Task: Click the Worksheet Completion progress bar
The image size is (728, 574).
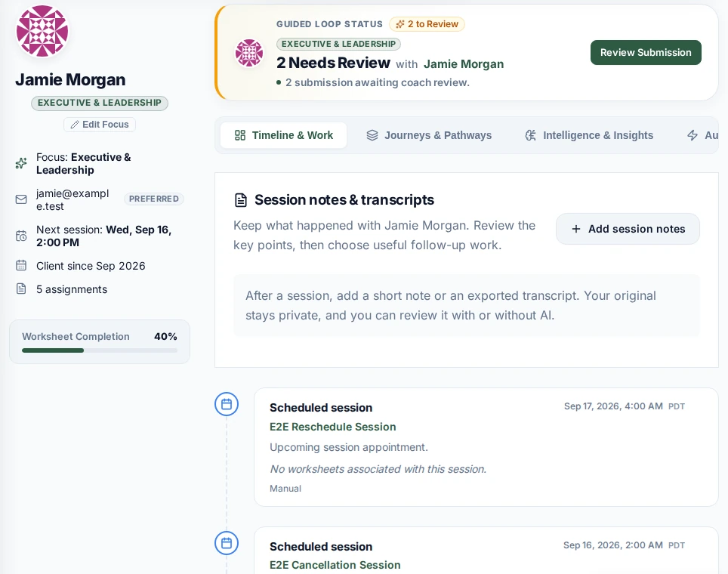Action: pos(100,350)
